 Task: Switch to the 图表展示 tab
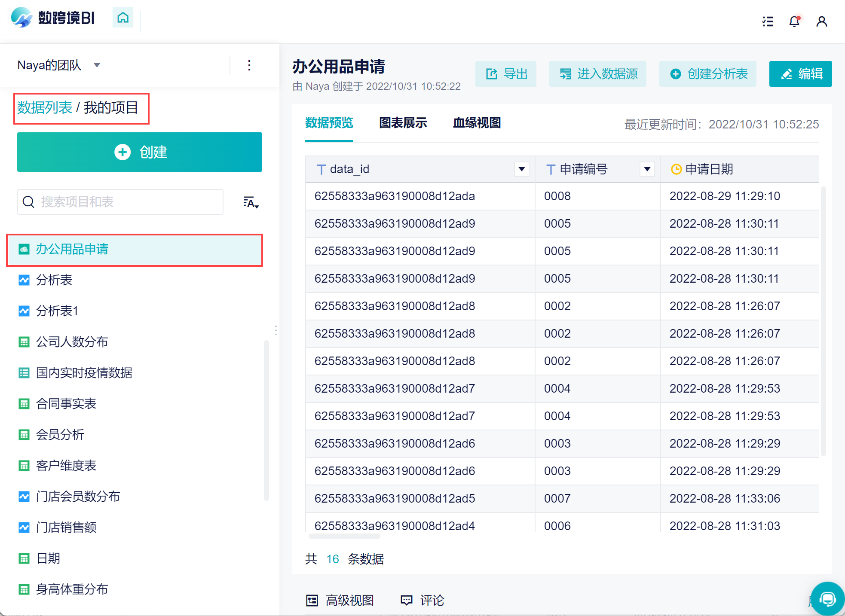tap(403, 123)
